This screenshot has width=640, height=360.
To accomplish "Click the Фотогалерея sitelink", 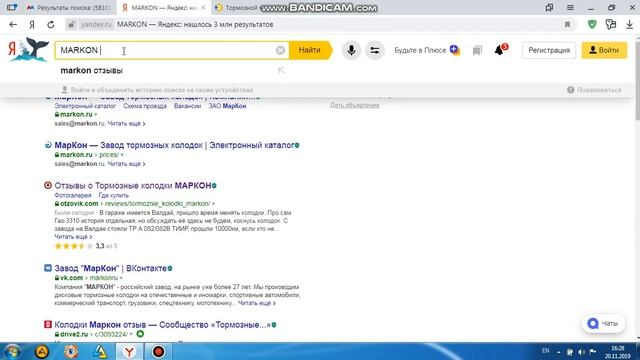I will 73,196.
